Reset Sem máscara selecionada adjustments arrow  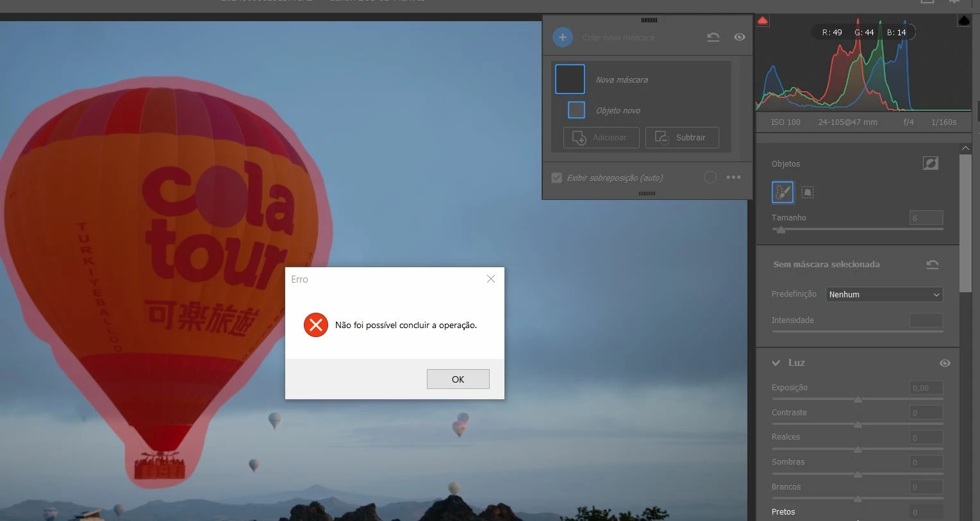pos(933,264)
